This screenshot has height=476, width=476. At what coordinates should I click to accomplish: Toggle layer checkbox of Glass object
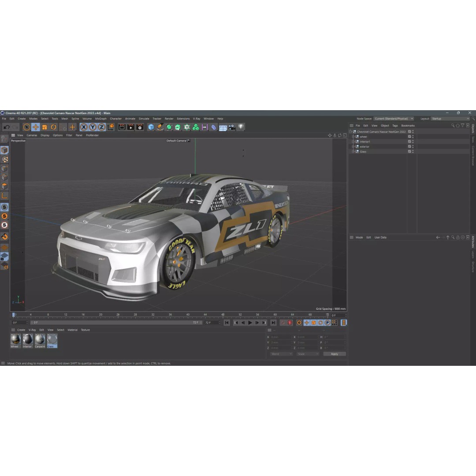(409, 151)
